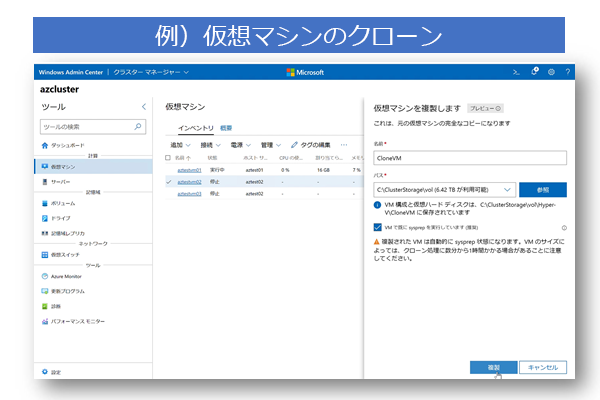Sort by the 名前 column header
Viewport: 600px width, 400px height.
coord(183,158)
